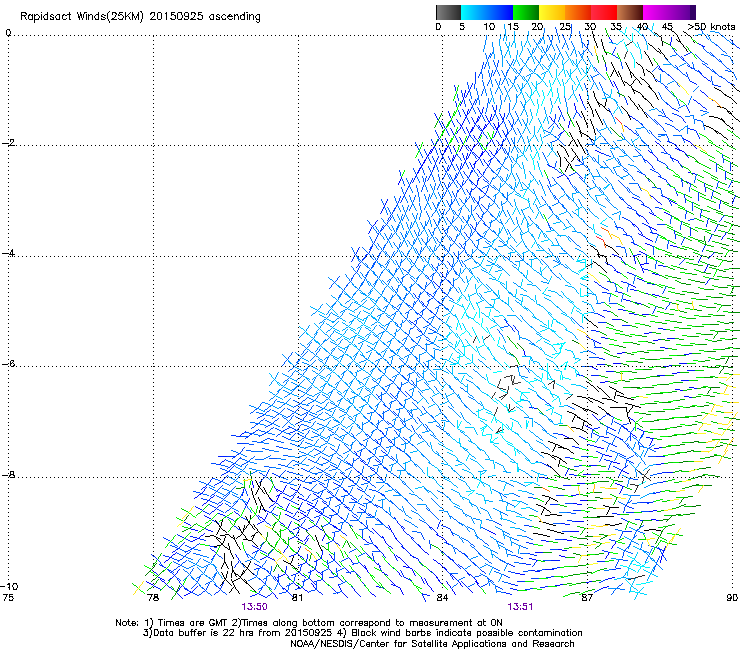
Task: Click the green 15-20 knots legend swatch
Action: tap(526, 12)
